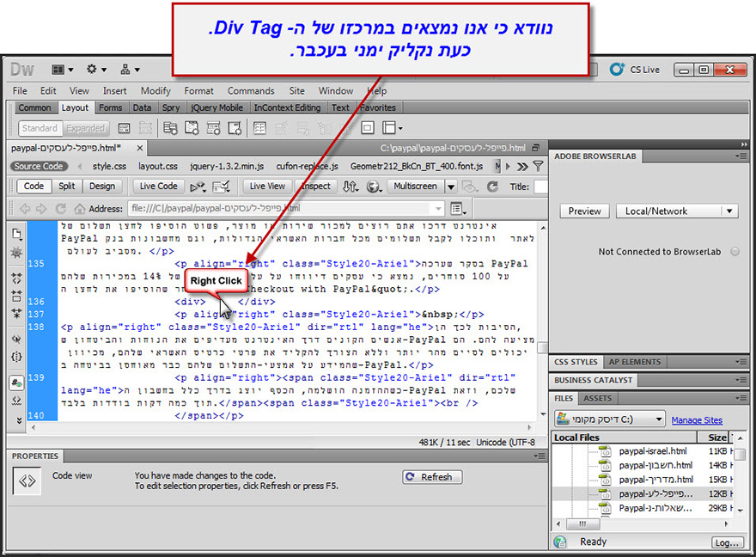
Task: Click the Insert Div Tag icon
Action: (125, 128)
